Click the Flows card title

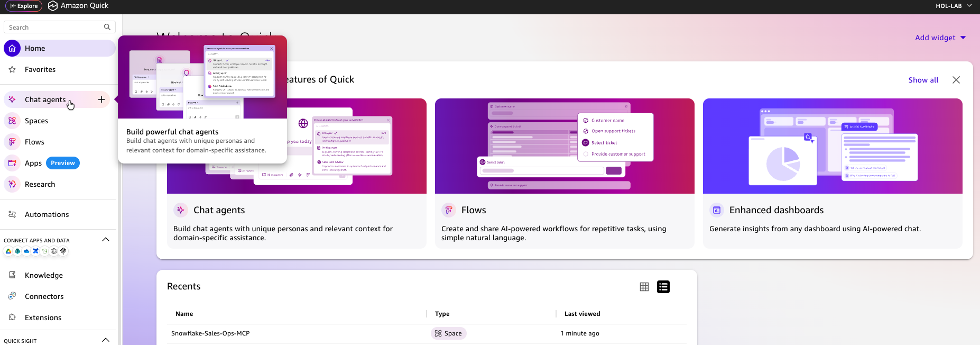coord(474,210)
